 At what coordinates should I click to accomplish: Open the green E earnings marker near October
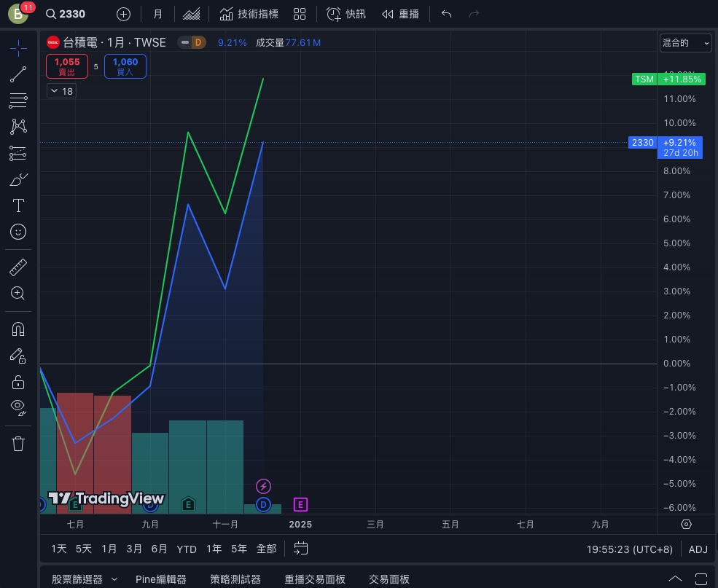click(x=188, y=504)
